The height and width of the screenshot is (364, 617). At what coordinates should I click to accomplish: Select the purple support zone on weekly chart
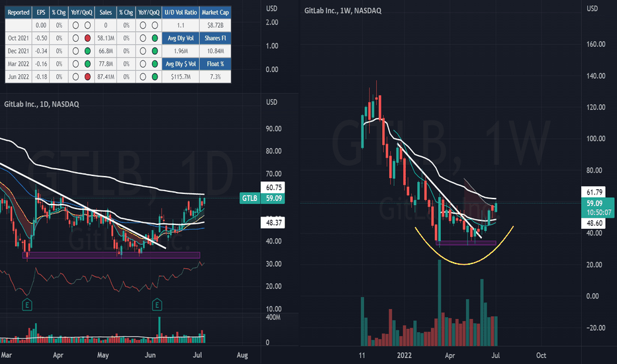point(466,243)
